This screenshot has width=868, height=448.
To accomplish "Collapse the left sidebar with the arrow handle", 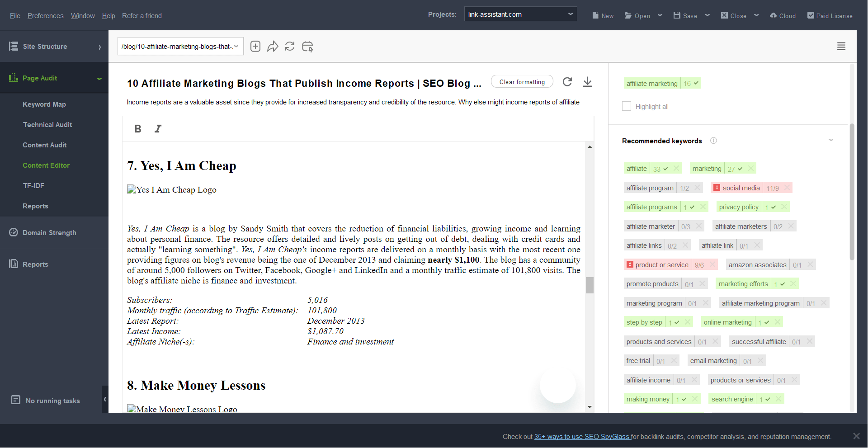I will [105, 399].
